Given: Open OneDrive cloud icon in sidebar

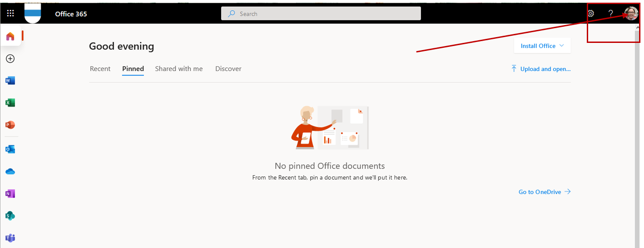Looking at the screenshot, I should click(10, 172).
